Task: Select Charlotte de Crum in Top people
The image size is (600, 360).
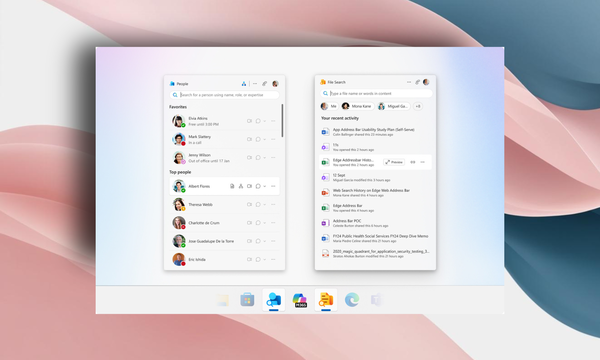Action: 224,223
